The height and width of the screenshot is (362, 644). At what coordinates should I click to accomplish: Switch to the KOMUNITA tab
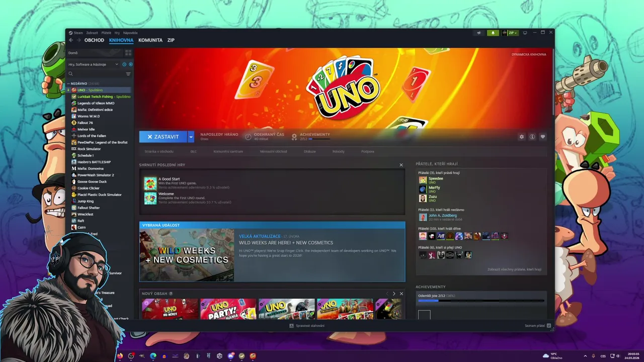click(x=150, y=40)
